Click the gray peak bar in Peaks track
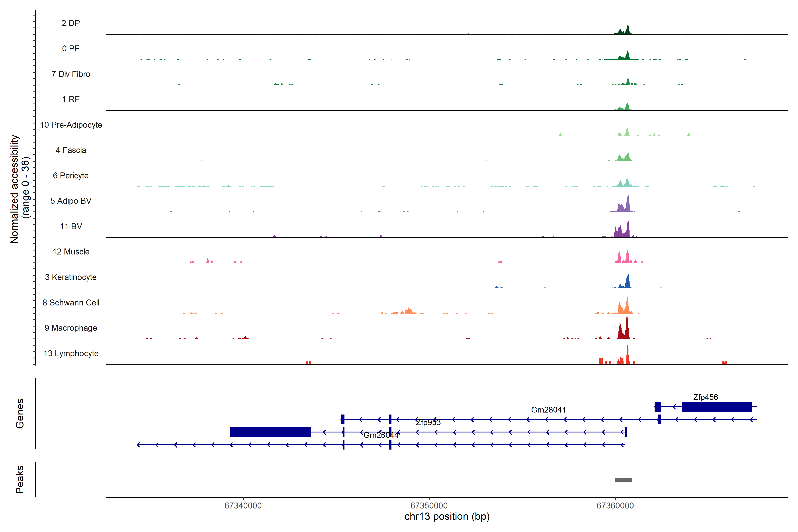798x532 pixels. click(x=623, y=480)
